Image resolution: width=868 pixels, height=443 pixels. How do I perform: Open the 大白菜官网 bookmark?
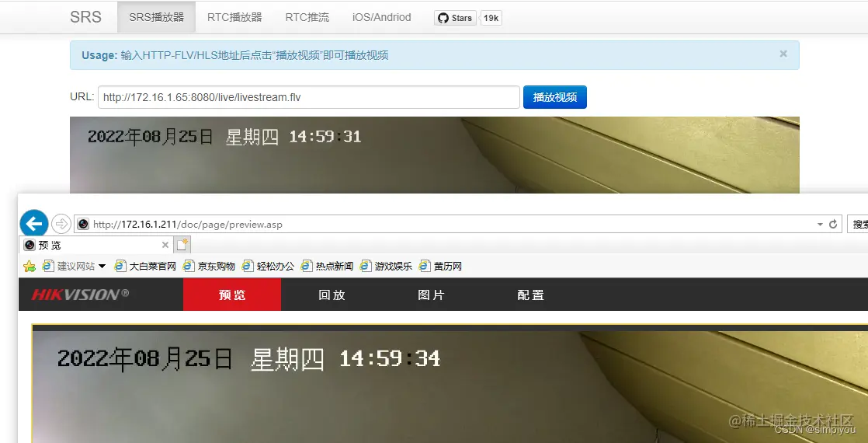[145, 267]
